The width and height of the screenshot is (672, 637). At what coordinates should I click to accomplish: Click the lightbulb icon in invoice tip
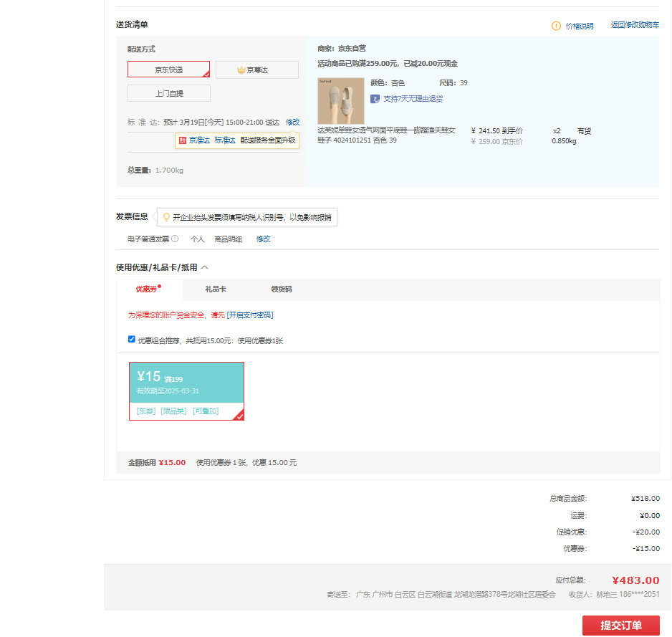[x=166, y=217]
